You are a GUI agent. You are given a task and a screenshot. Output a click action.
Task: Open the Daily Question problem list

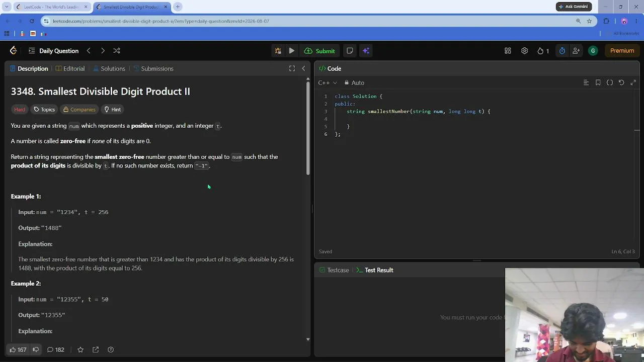pyautogui.click(x=54, y=51)
